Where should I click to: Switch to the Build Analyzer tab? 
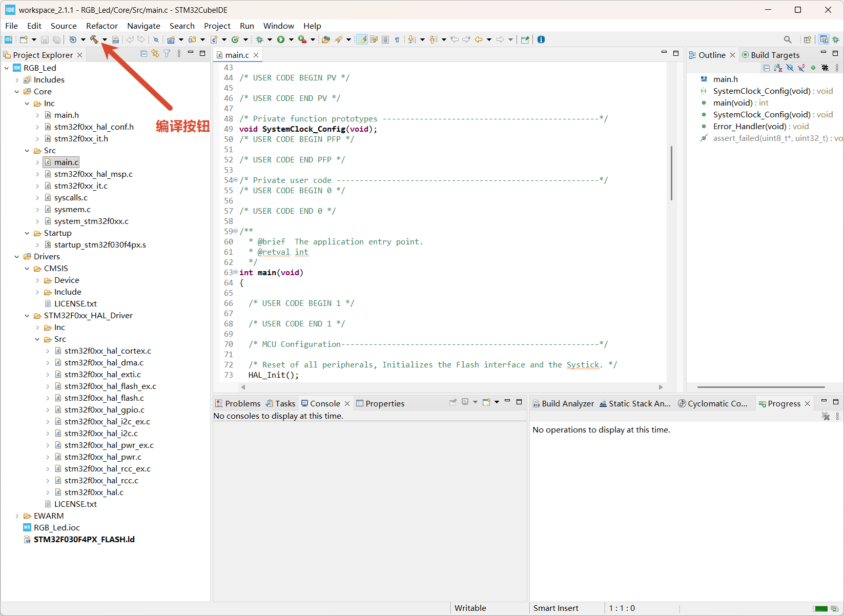point(563,403)
